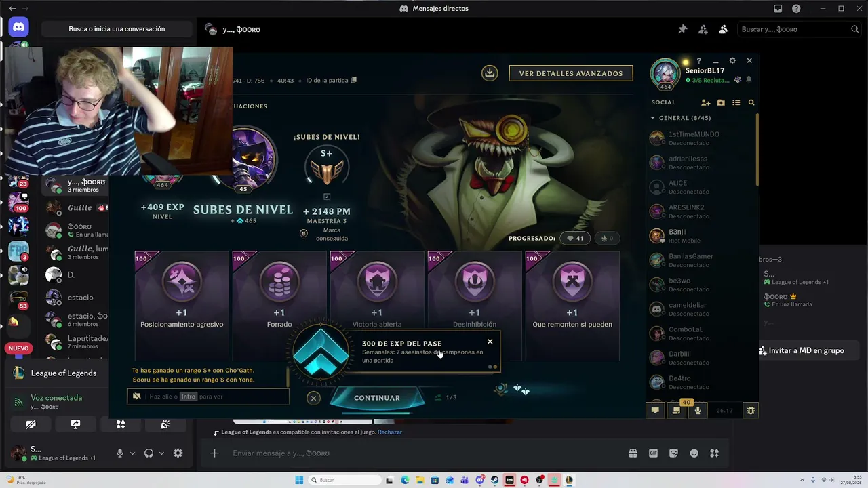Open the friends list view options
868x488 pixels.
point(736,102)
